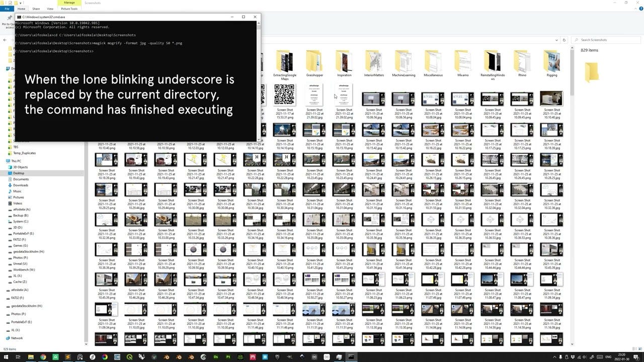This screenshot has width=644, height=362.
Task: Switch to the View ribbon tab
Action: coord(50,9)
